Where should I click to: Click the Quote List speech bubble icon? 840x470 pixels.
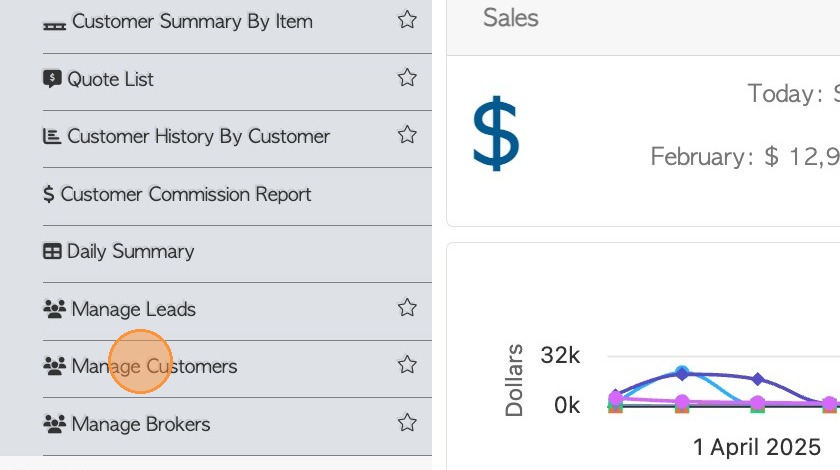tap(53, 78)
